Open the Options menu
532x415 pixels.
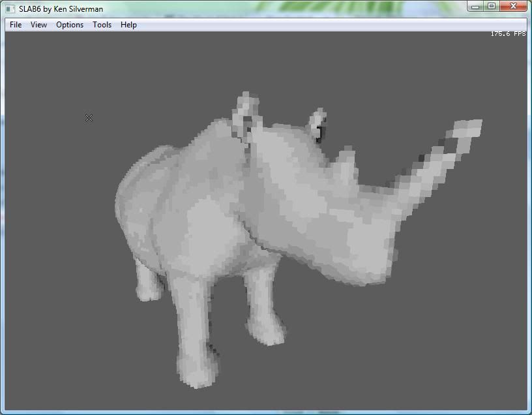70,25
